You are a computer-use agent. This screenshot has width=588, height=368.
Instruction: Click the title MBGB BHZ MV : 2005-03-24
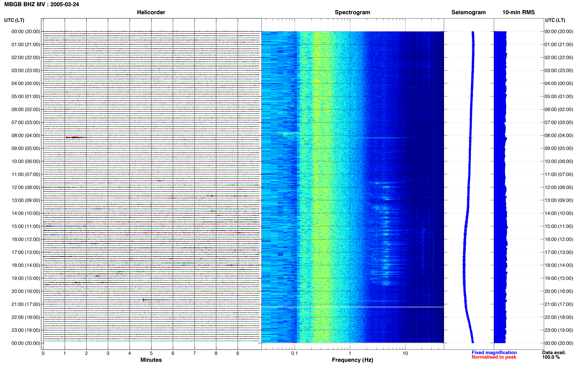click(x=42, y=4)
